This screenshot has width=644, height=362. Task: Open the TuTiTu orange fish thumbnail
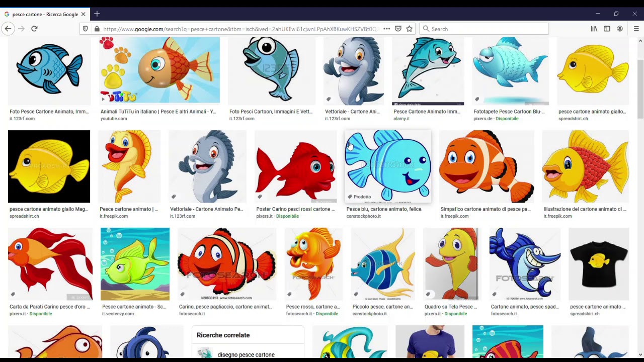tap(159, 70)
